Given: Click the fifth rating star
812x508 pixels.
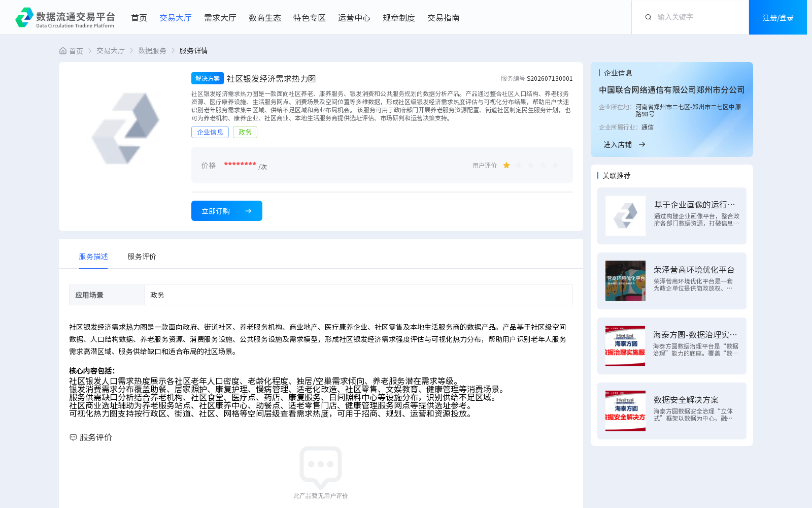Looking at the screenshot, I should click(x=555, y=165).
